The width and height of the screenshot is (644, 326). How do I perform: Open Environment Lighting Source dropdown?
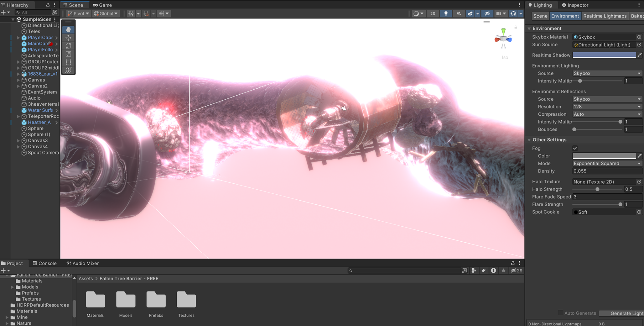tap(607, 73)
